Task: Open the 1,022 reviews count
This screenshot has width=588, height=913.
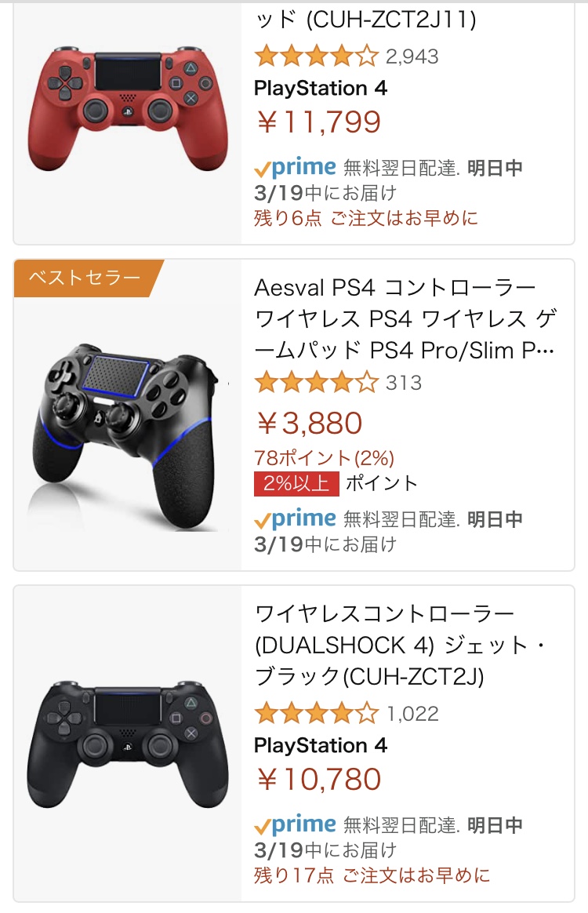Action: [412, 714]
